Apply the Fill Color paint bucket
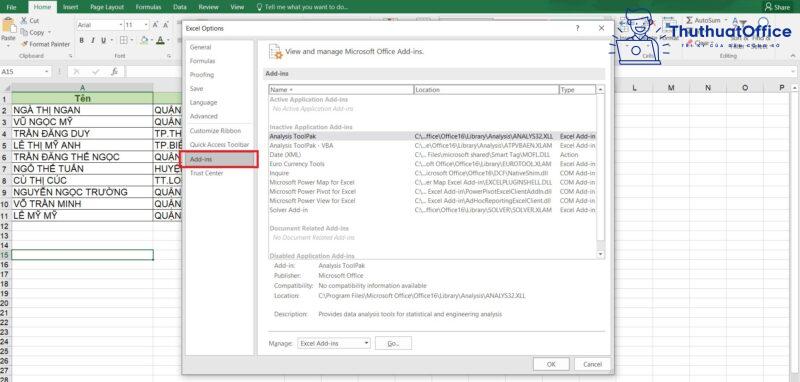Image resolution: width=800 pixels, height=382 pixels. click(x=144, y=40)
